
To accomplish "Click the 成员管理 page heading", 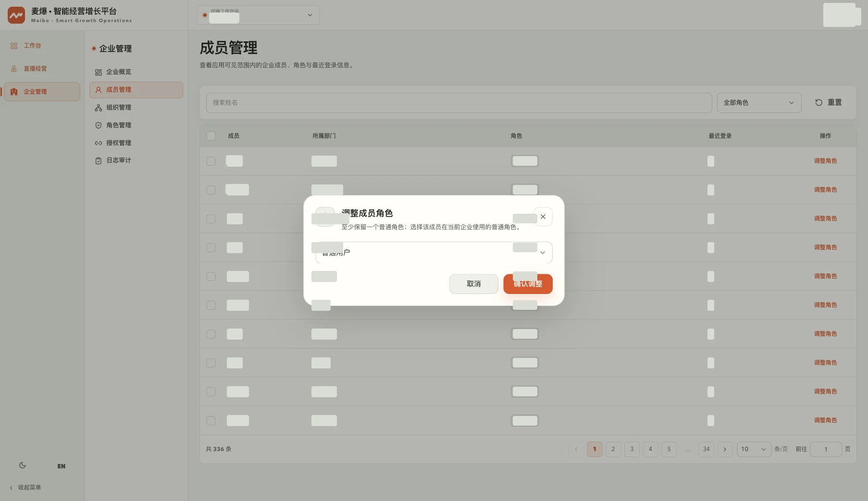I will [x=229, y=48].
